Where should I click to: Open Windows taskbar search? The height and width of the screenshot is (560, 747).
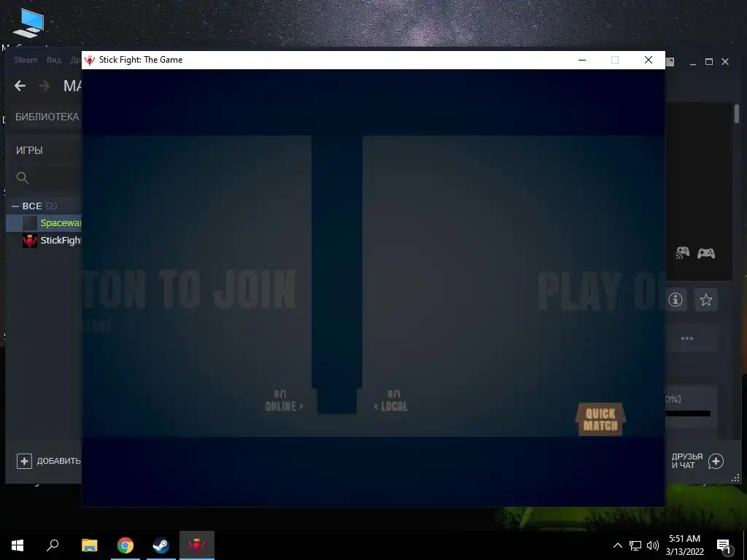click(x=53, y=545)
